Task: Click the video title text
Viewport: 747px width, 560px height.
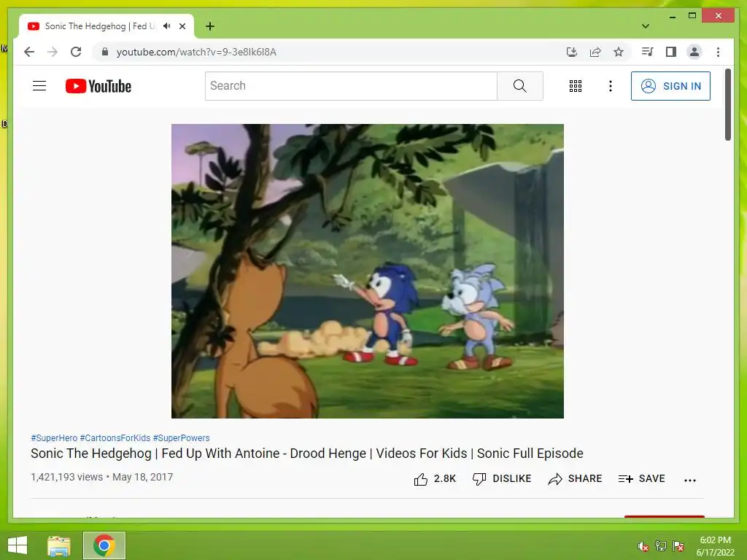Action: [x=307, y=454]
